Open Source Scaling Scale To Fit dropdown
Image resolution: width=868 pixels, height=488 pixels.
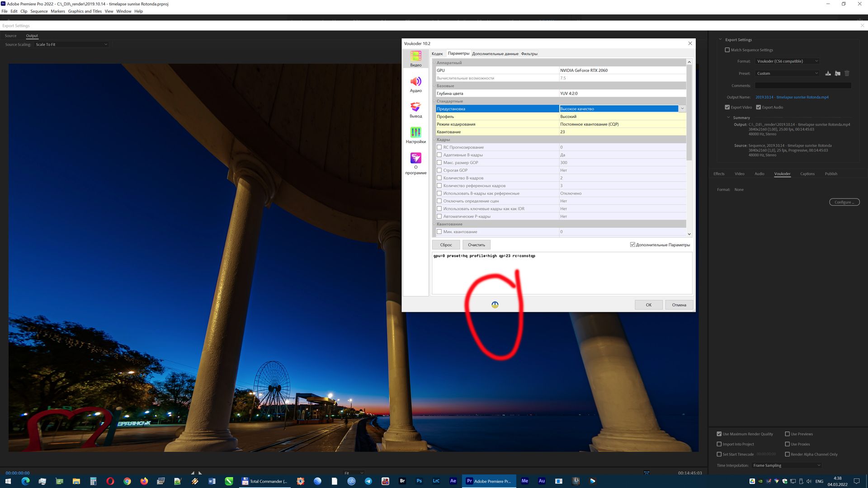tap(71, 44)
